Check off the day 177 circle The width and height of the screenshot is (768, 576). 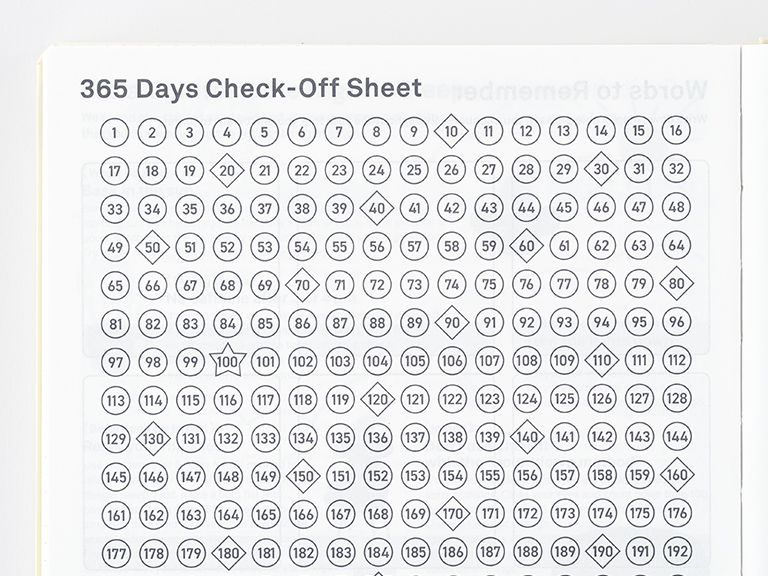[x=116, y=552]
